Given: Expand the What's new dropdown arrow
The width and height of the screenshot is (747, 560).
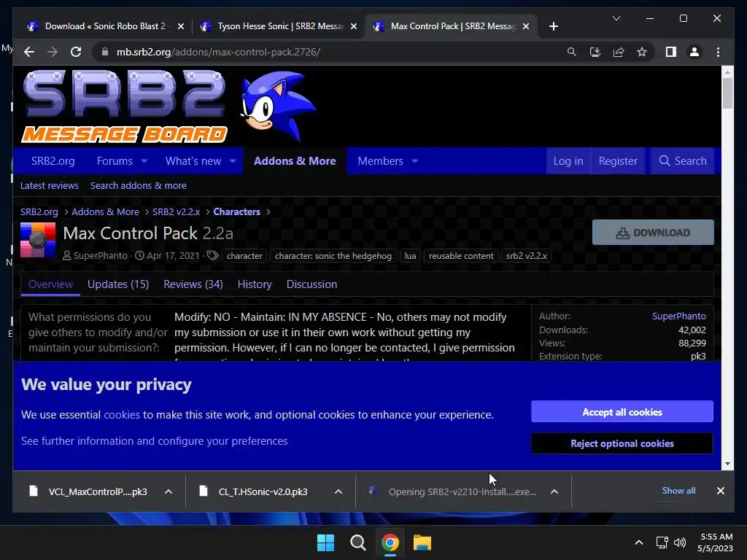Looking at the screenshot, I should point(233,161).
